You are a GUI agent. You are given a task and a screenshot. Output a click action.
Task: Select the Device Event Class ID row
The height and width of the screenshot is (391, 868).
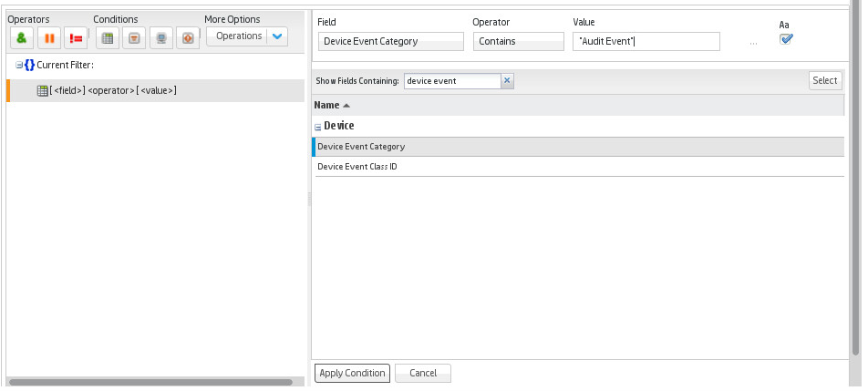(578, 167)
